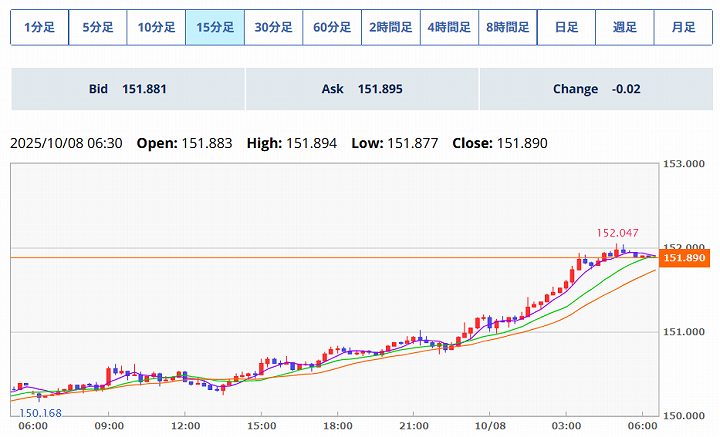Select the 60分足 interval tab

click(x=332, y=27)
